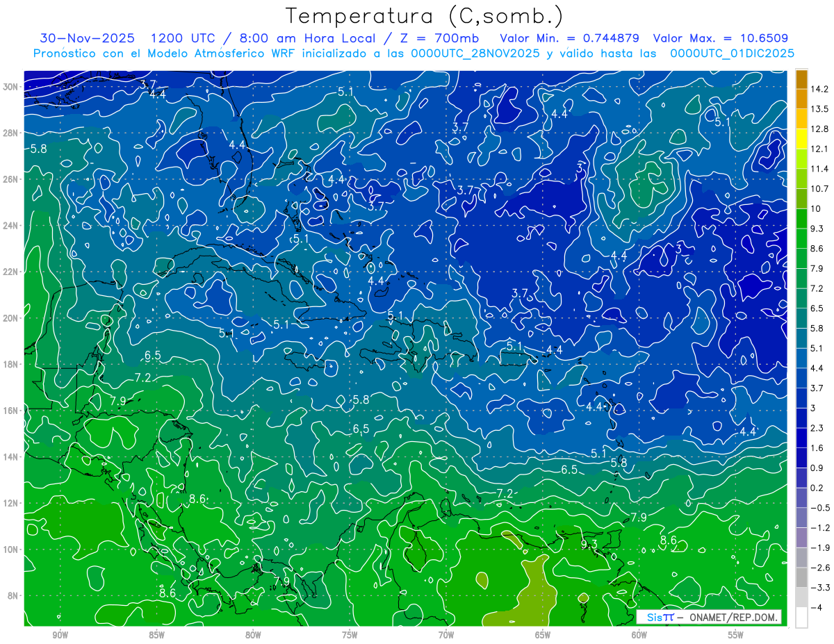Click the "18N" latitude axis label

click(x=11, y=364)
